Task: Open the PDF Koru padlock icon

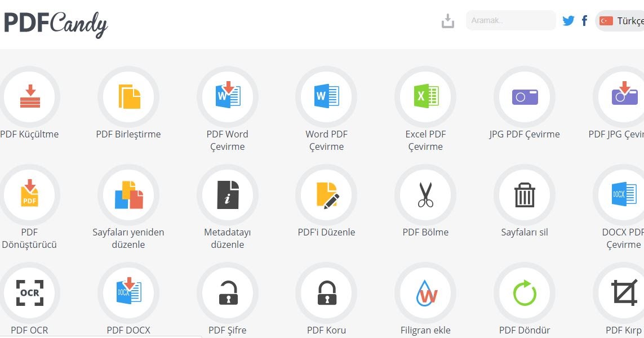Action: pos(327,293)
